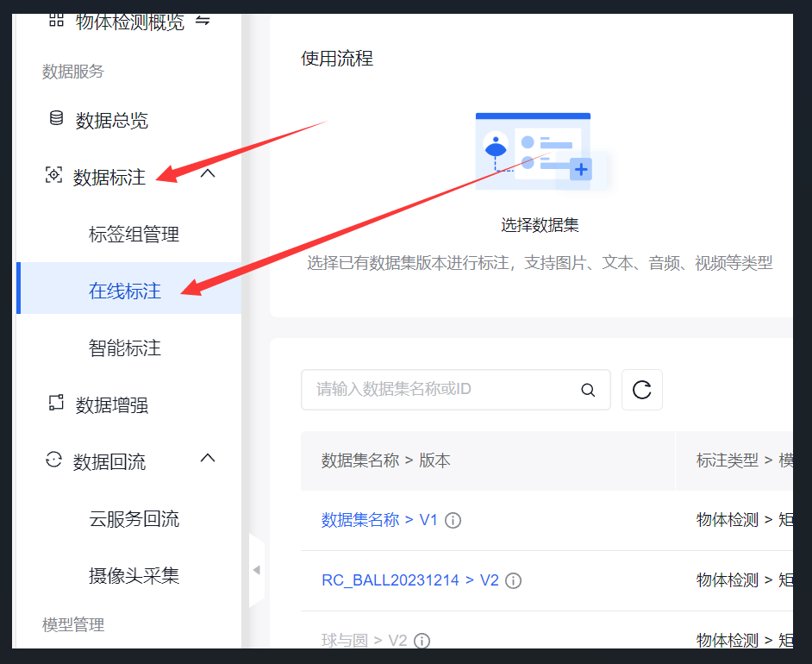This screenshot has height=664, width=812.
Task: Click the database icon beside 数据总览
Action: pyautogui.click(x=56, y=118)
